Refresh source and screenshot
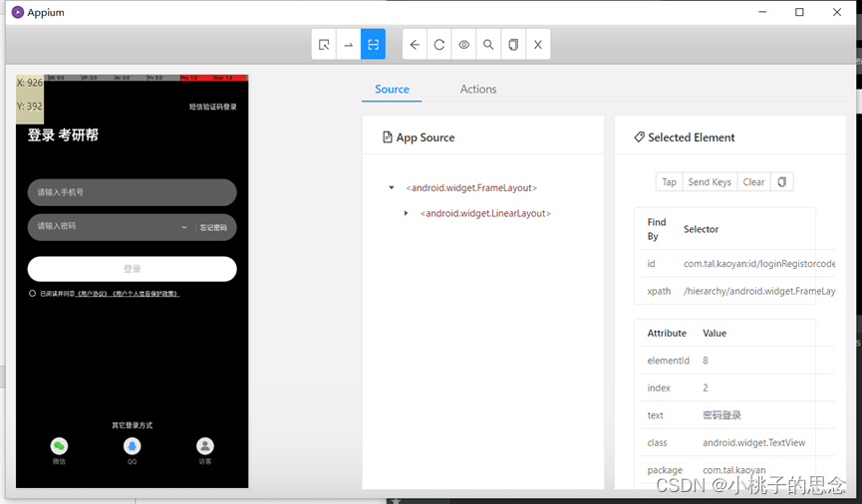Screen dimensions: 862x504 click(439, 45)
